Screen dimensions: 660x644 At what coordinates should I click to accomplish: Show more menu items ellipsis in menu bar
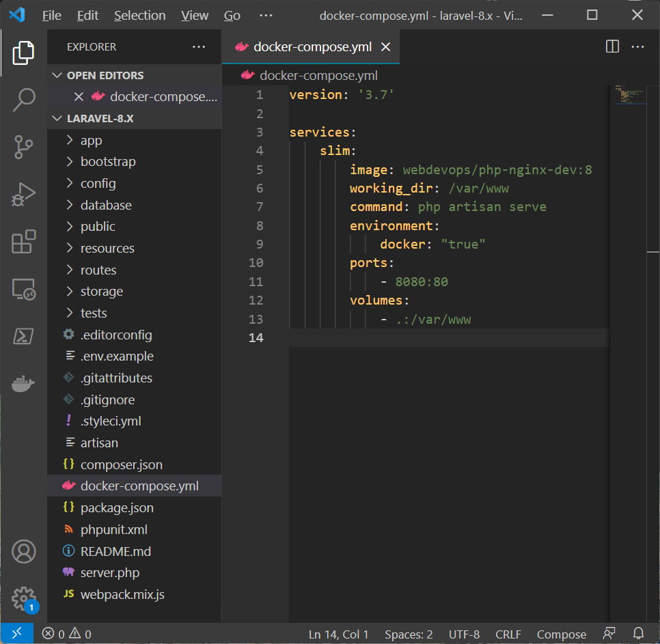point(266,16)
